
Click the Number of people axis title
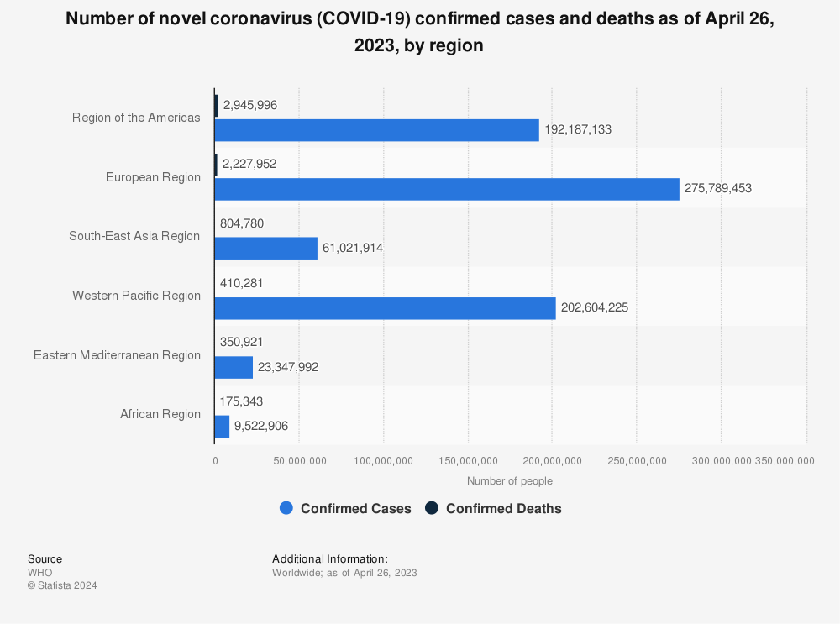(510, 481)
